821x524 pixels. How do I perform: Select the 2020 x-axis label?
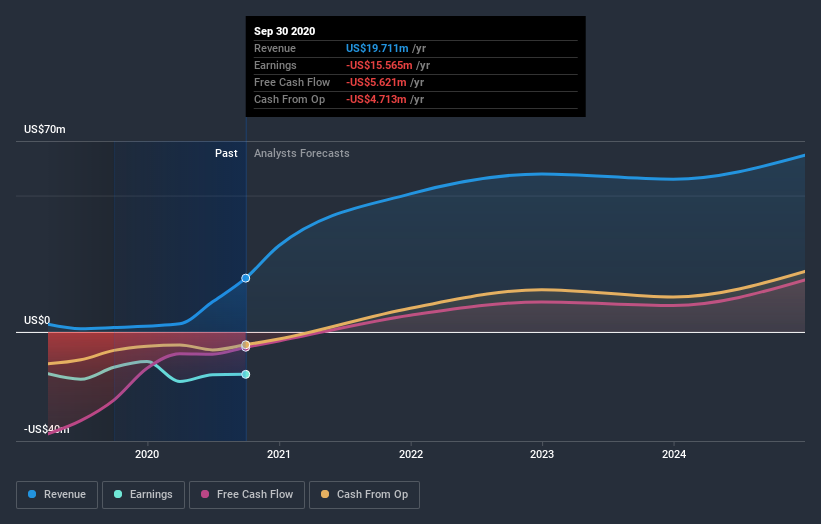147,454
